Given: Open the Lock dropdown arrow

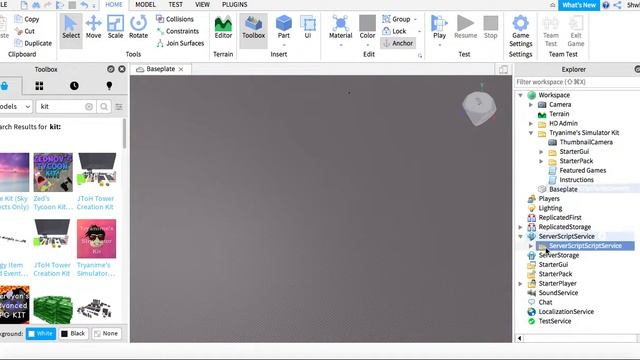Looking at the screenshot, I should [419, 31].
